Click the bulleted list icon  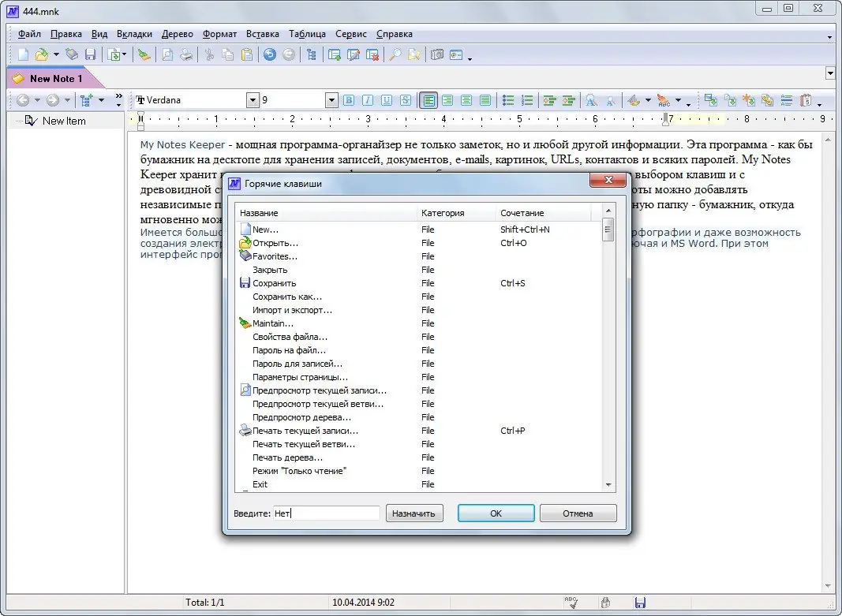click(x=509, y=100)
